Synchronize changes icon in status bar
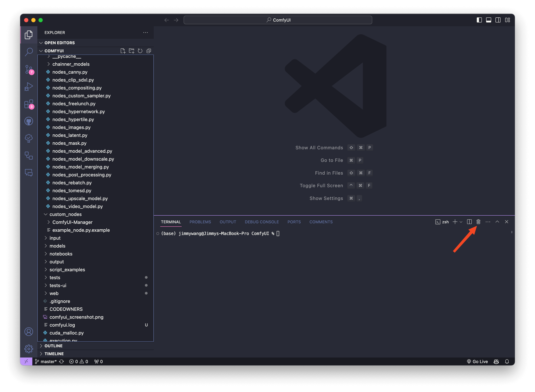Image resolution: width=535 pixels, height=392 pixels. point(61,361)
